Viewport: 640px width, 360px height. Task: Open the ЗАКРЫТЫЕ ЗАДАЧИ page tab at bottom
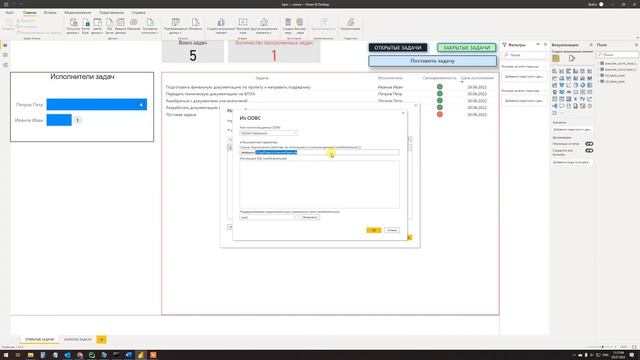tap(78, 339)
